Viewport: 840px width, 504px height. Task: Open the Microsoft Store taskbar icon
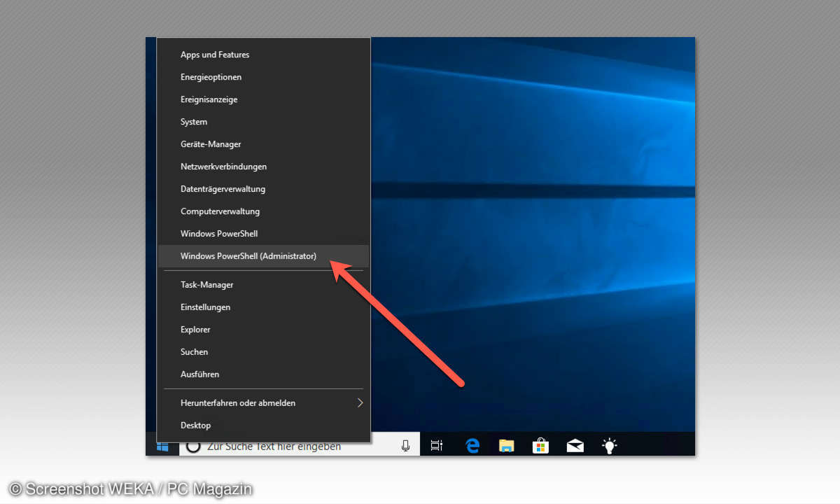[540, 446]
